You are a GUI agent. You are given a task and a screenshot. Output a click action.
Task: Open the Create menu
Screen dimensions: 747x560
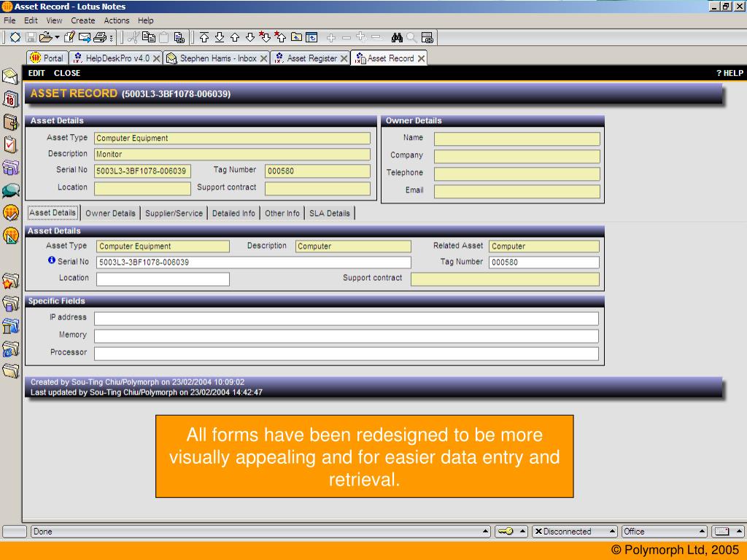tap(83, 20)
